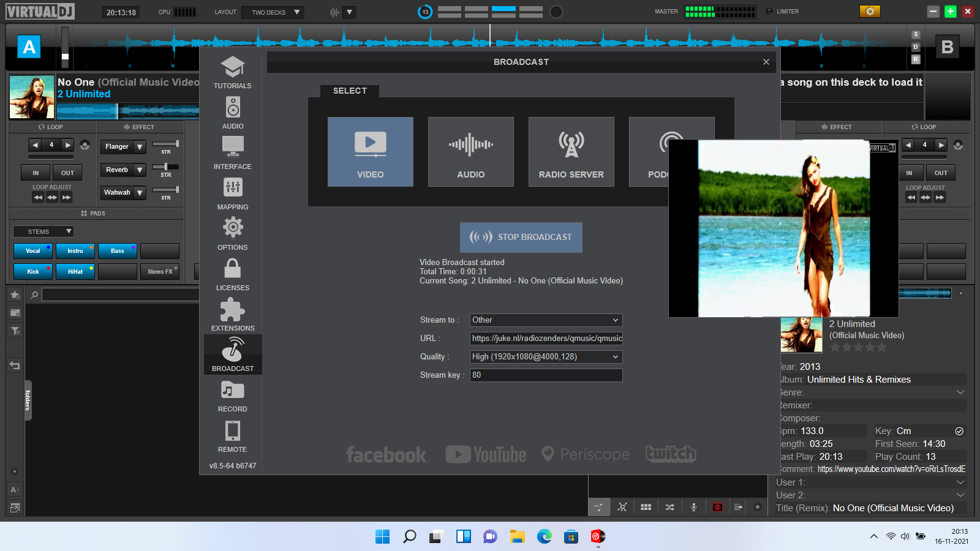Adjust the Wahwah strength slider
Image resolution: width=980 pixels, height=551 pixels.
pyautogui.click(x=165, y=190)
